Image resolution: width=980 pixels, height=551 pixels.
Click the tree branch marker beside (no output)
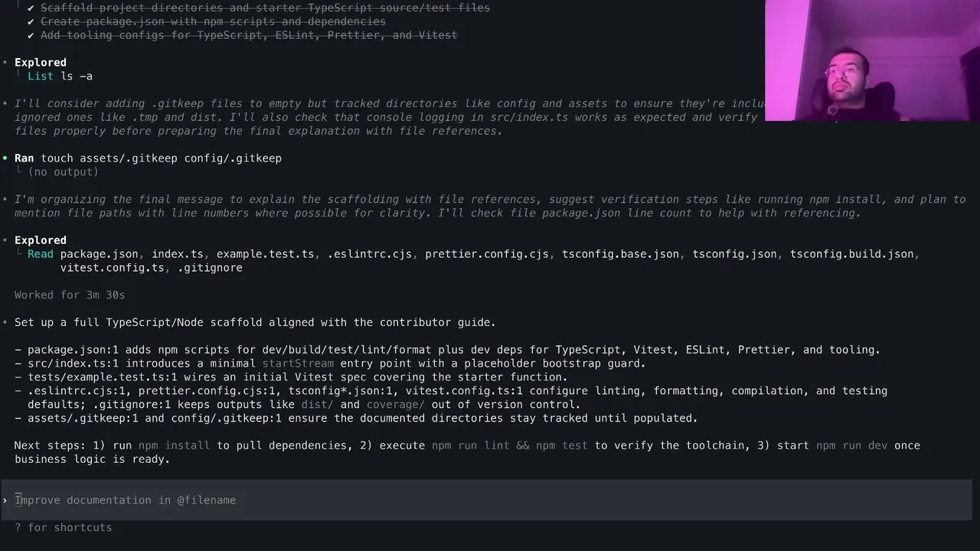pos(18,172)
